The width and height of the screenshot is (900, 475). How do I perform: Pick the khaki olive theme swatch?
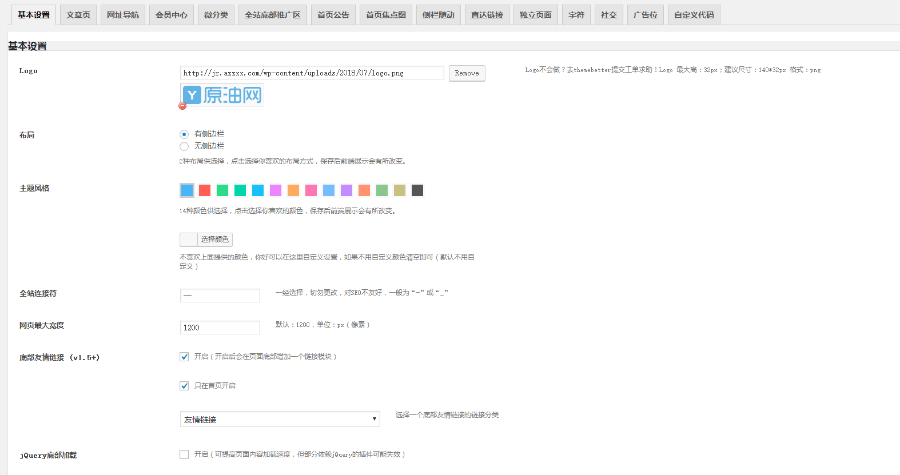tap(399, 190)
